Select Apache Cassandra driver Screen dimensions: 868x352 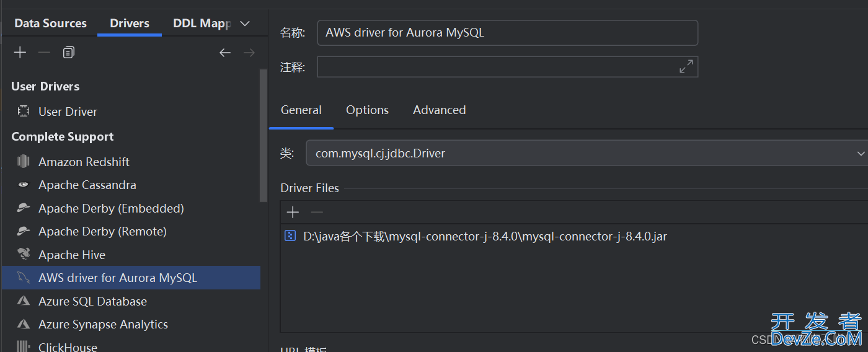click(x=130, y=185)
